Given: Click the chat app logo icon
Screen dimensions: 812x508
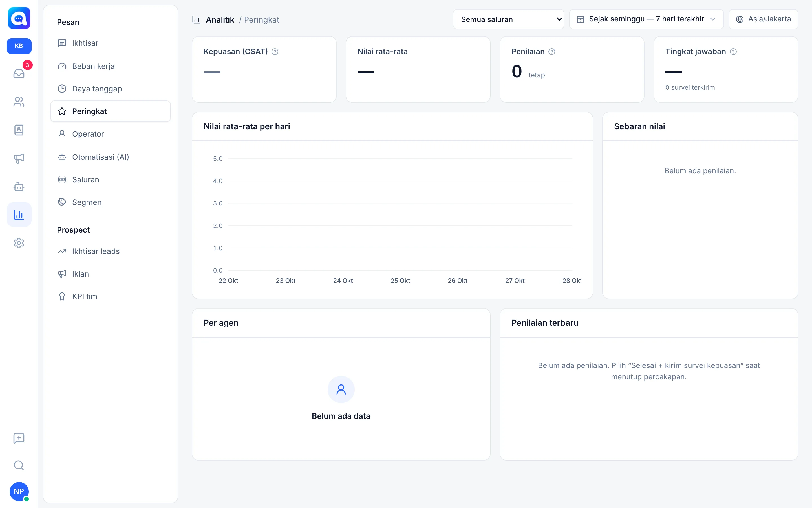Looking at the screenshot, I should [19, 18].
